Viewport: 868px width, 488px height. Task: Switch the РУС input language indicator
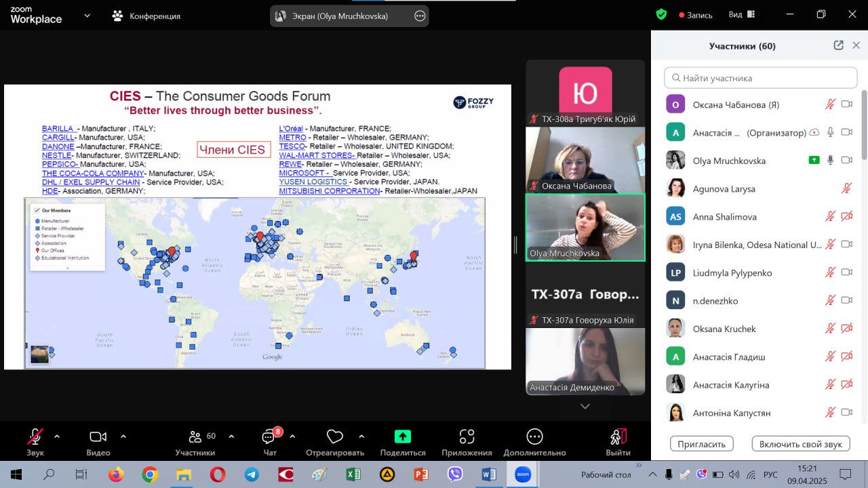(x=771, y=474)
